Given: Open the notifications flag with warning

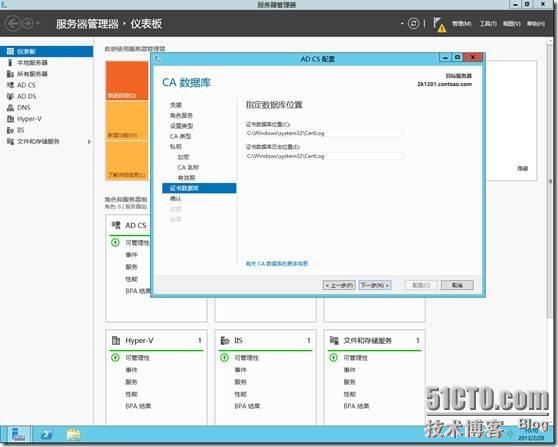Looking at the screenshot, I should pyautogui.click(x=439, y=25).
